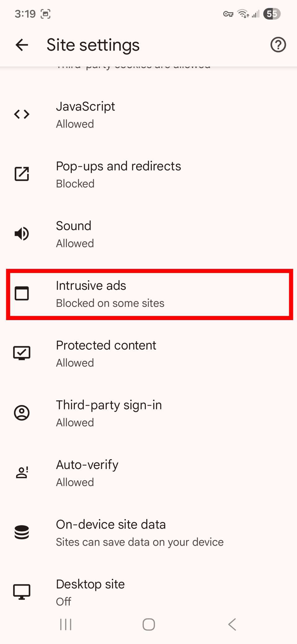Open Intrusive ads setting
297x644 pixels.
click(148, 294)
